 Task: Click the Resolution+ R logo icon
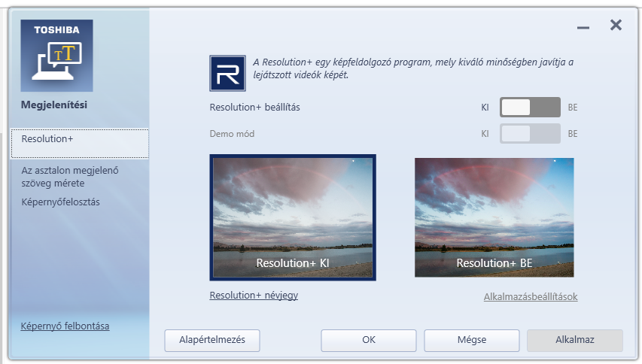point(227,73)
